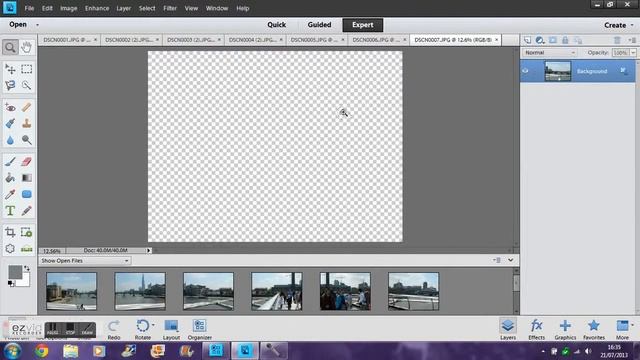Image resolution: width=640 pixels, height=360 pixels.
Task: Open the Layer menu
Action: 123,8
